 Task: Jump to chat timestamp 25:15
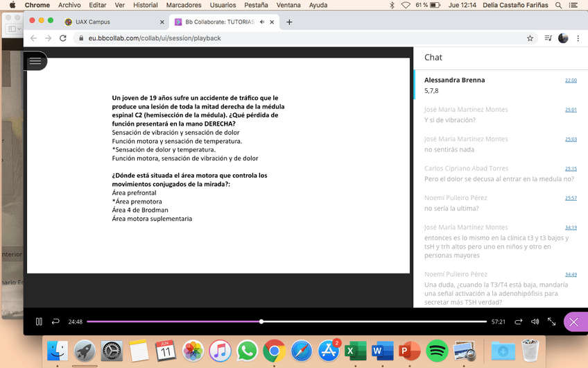570,169
